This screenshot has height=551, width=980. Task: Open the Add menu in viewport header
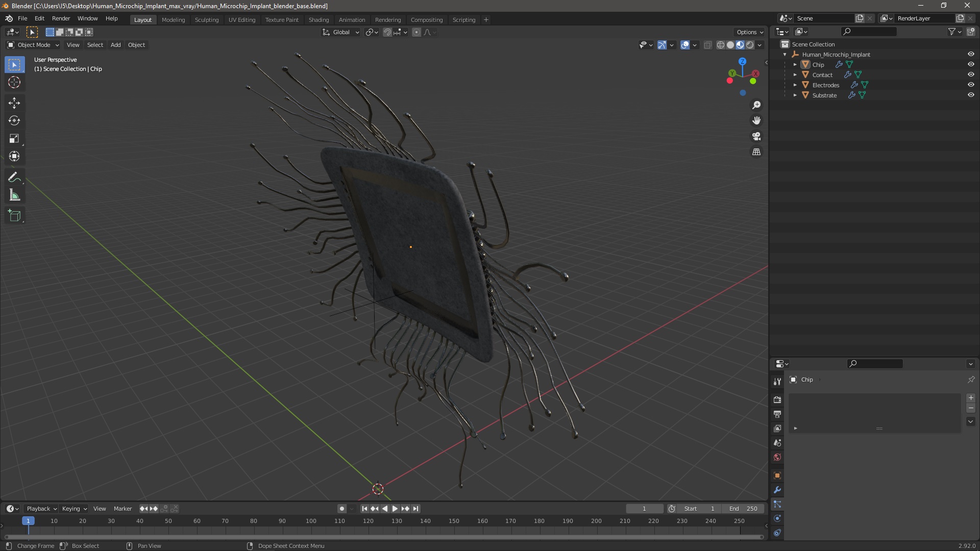[x=116, y=45]
